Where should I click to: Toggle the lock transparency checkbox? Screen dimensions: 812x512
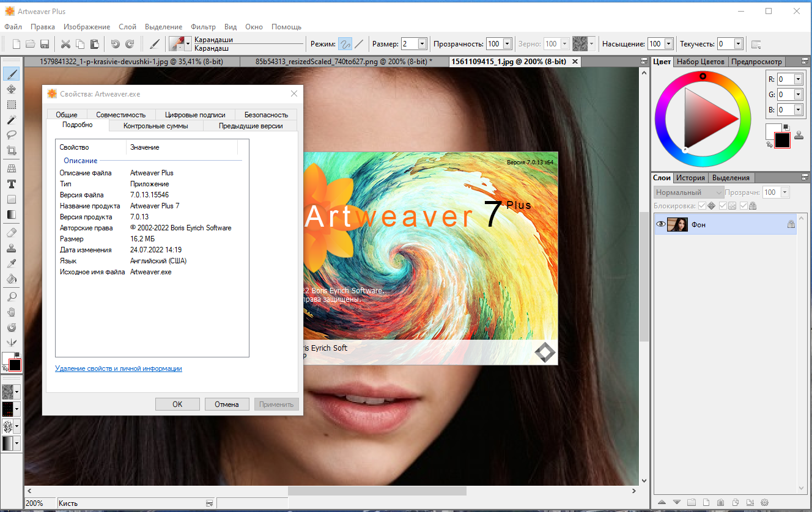coord(723,206)
